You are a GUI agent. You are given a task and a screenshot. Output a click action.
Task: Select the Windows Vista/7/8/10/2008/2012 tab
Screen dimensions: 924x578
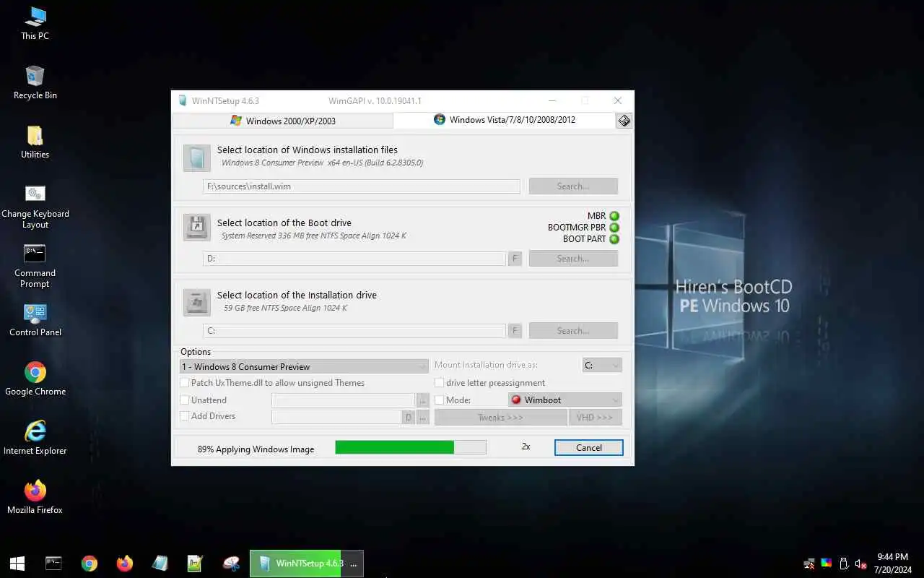505,119
